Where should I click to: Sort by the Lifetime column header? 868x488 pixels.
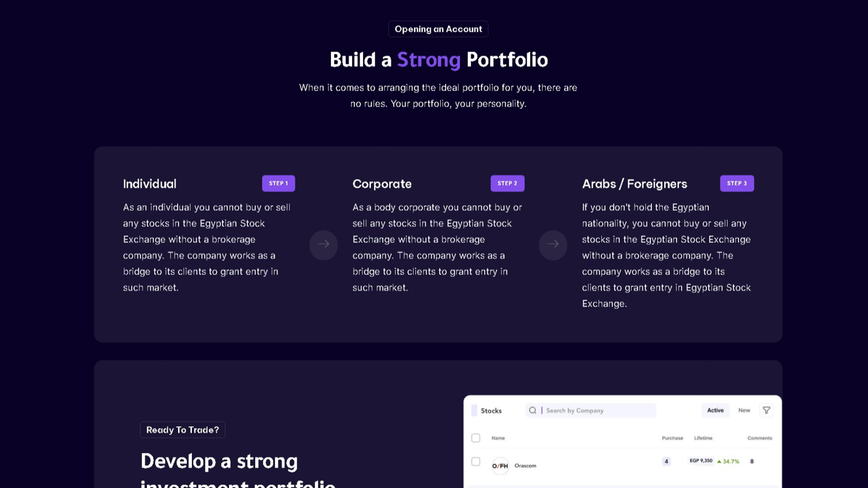coord(703,438)
